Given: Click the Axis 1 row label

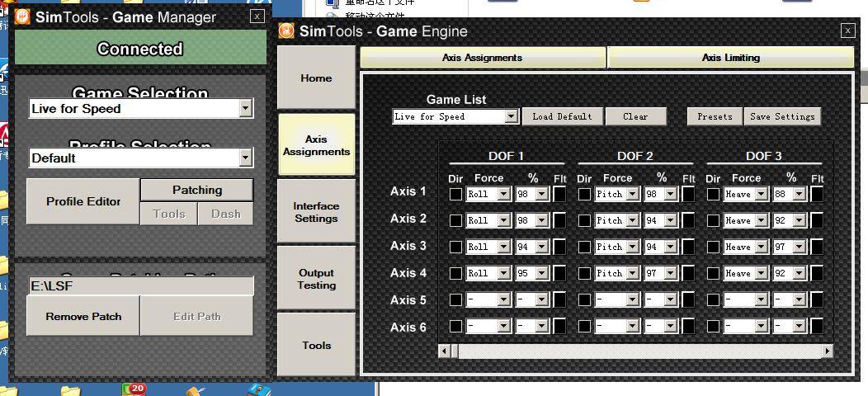Looking at the screenshot, I should [x=408, y=191].
